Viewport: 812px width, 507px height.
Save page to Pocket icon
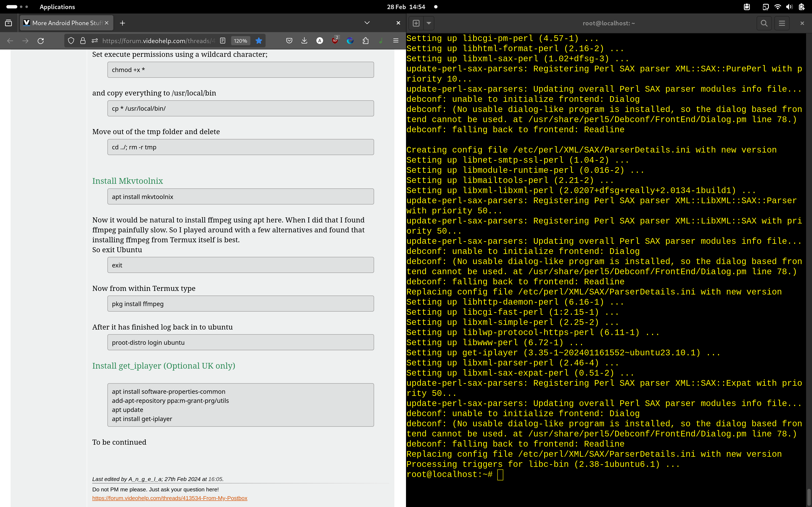[289, 41]
